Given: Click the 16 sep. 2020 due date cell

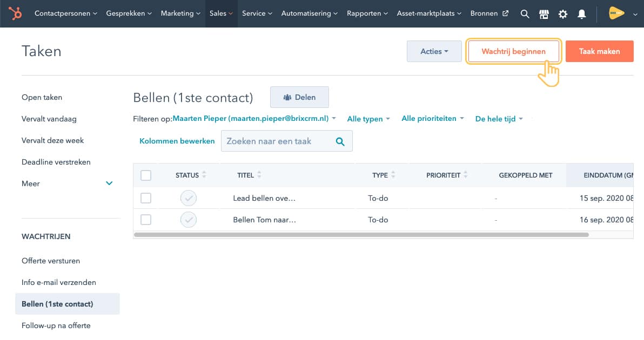Looking at the screenshot, I should 606,220.
